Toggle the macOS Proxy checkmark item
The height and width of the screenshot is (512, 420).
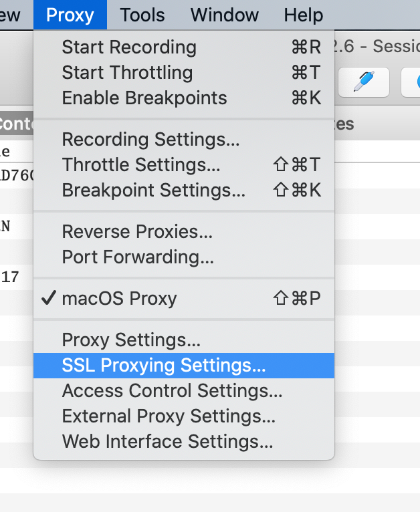tap(119, 298)
